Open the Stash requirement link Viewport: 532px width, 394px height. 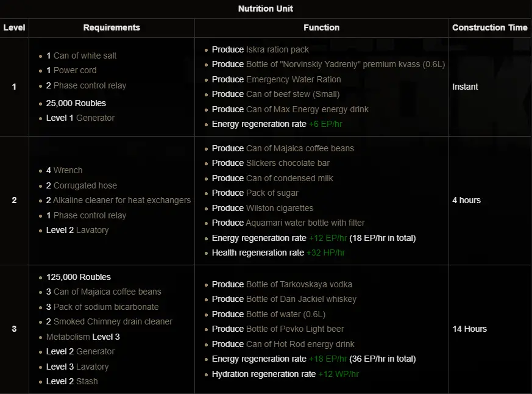pyautogui.click(x=87, y=381)
